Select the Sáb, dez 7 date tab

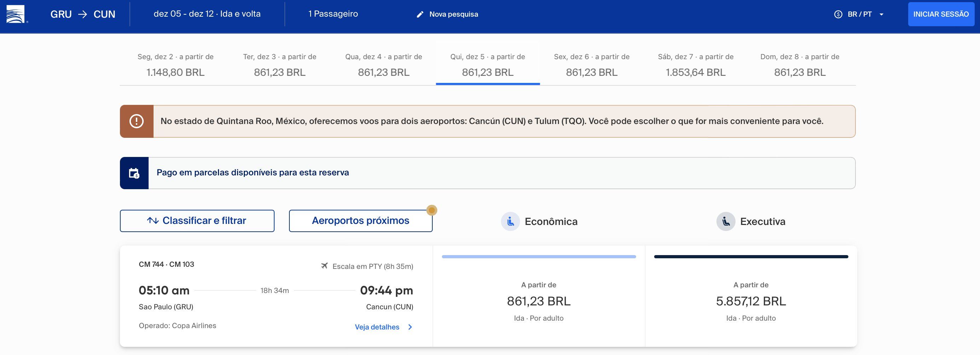point(696,64)
